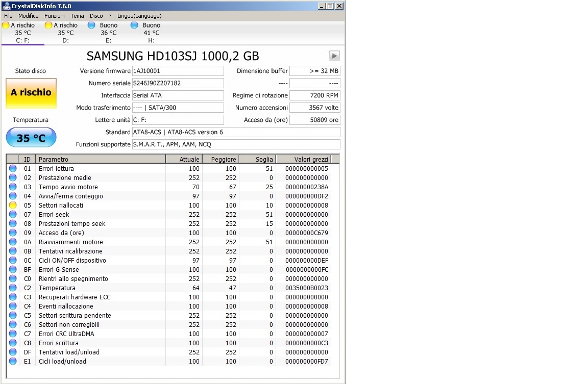Click the status icon for Cicli load/unload
Screen dimensions: 588x384
point(13,361)
